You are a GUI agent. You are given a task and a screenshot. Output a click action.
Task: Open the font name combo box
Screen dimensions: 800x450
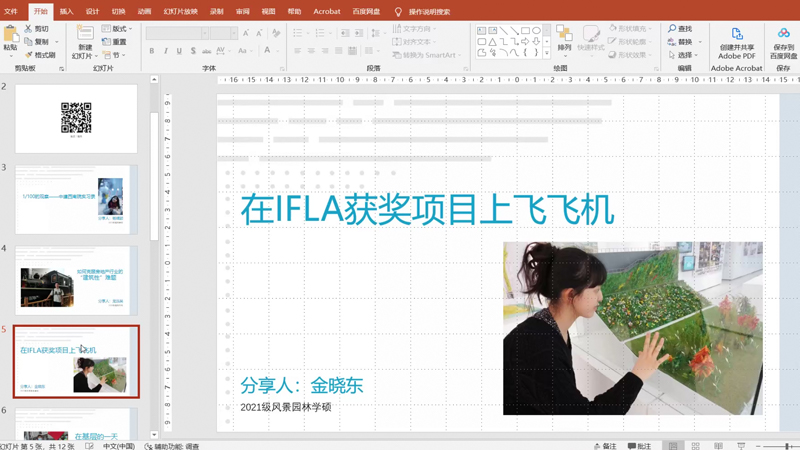pyautogui.click(x=177, y=33)
